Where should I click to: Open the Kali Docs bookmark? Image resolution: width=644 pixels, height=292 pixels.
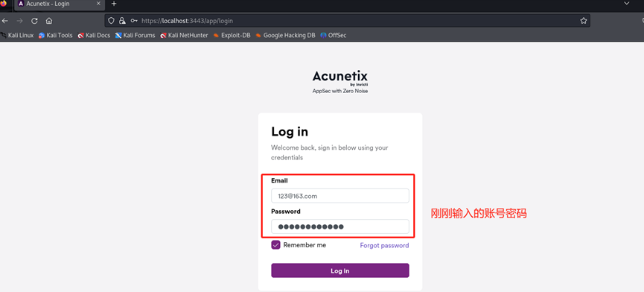pyautogui.click(x=94, y=35)
